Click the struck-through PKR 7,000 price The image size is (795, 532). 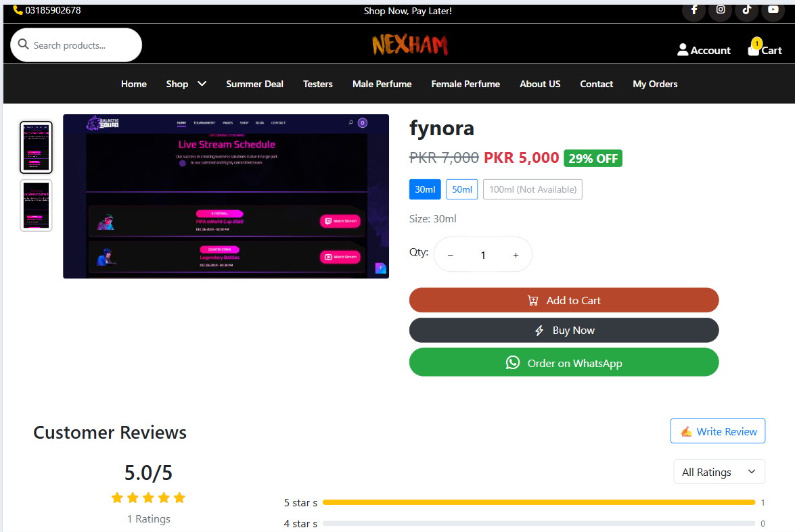pos(444,158)
